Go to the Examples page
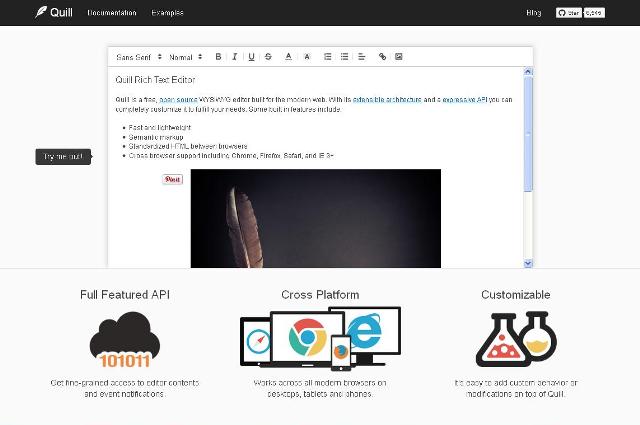The width and height of the screenshot is (640, 425). (167, 13)
